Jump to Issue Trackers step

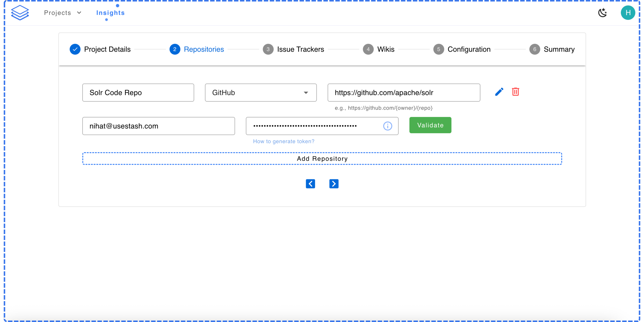293,49
